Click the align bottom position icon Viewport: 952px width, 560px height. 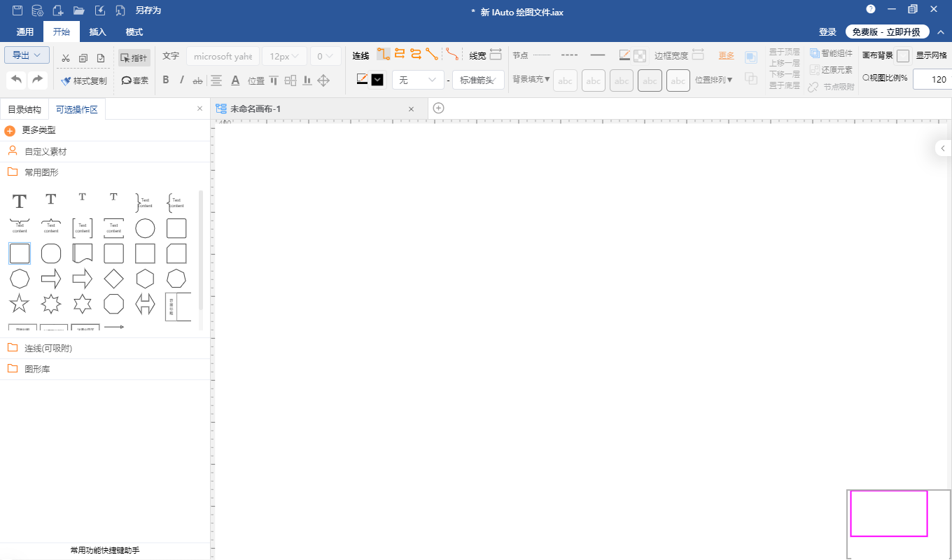click(307, 80)
